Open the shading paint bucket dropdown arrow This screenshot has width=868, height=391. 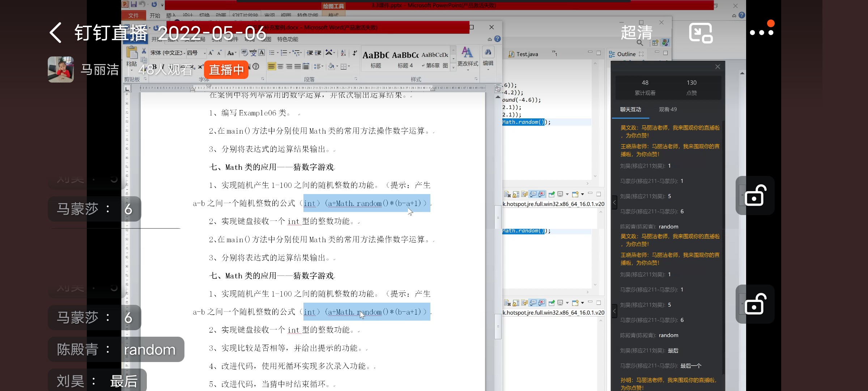pyautogui.click(x=337, y=67)
